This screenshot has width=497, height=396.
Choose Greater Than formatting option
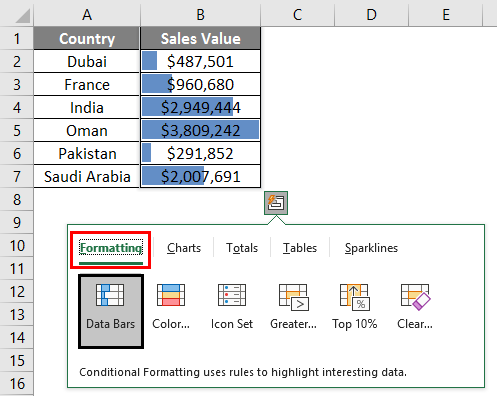(x=293, y=307)
